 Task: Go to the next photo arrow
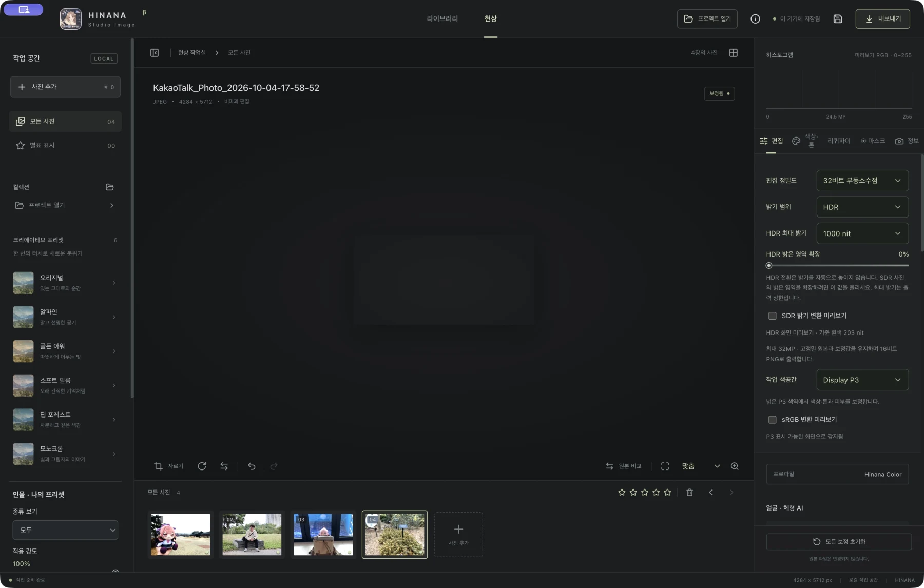click(x=731, y=492)
